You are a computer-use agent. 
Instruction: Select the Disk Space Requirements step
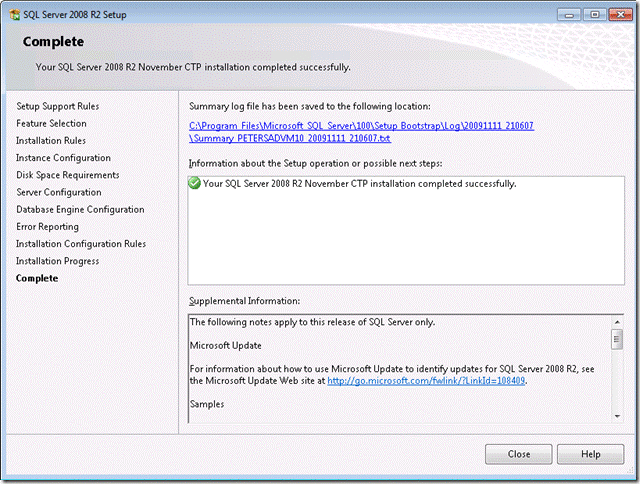click(x=68, y=175)
